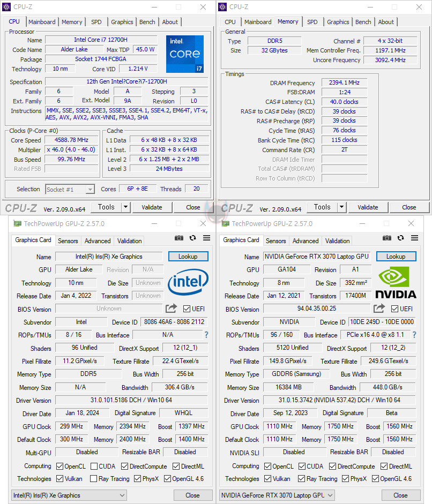Click the Name field showing Intel Core i7 12700H
The height and width of the screenshot is (504, 432).
coord(101,40)
